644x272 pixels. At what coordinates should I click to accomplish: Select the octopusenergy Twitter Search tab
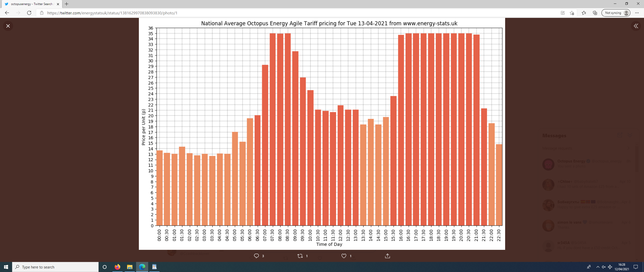coord(31,4)
